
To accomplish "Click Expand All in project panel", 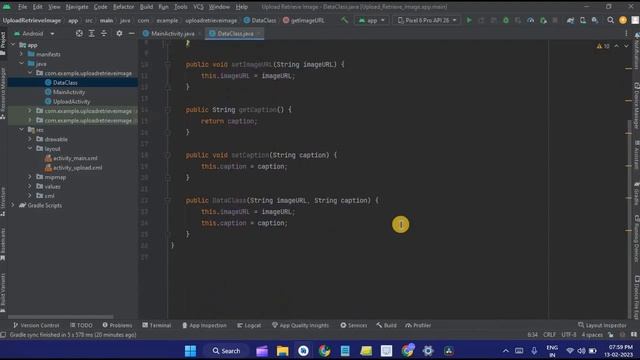I will 91,33.
